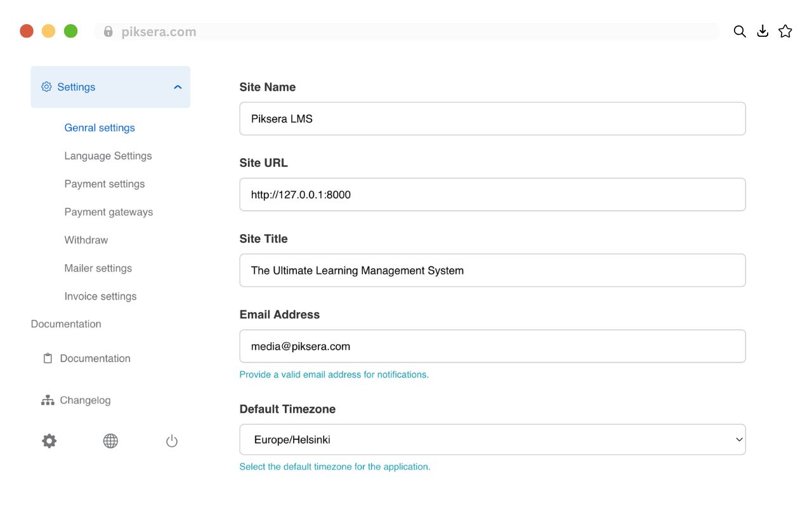Viewport: 812px width, 528px height.
Task: Collapse the Settings menu chevron
Action: 178,87
